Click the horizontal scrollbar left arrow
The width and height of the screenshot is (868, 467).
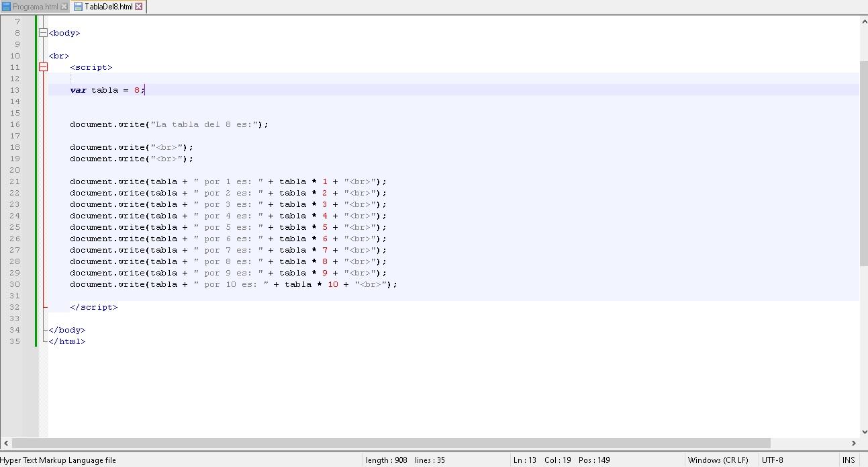5,443
